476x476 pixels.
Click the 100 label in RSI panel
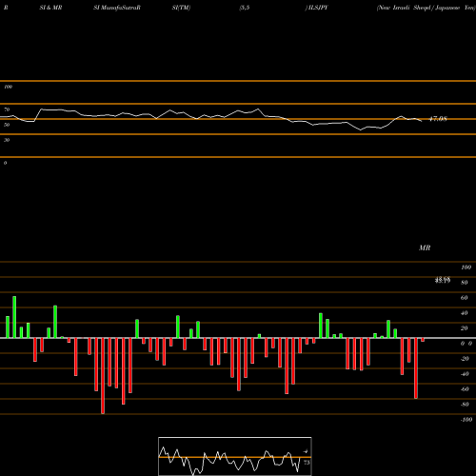(8, 87)
